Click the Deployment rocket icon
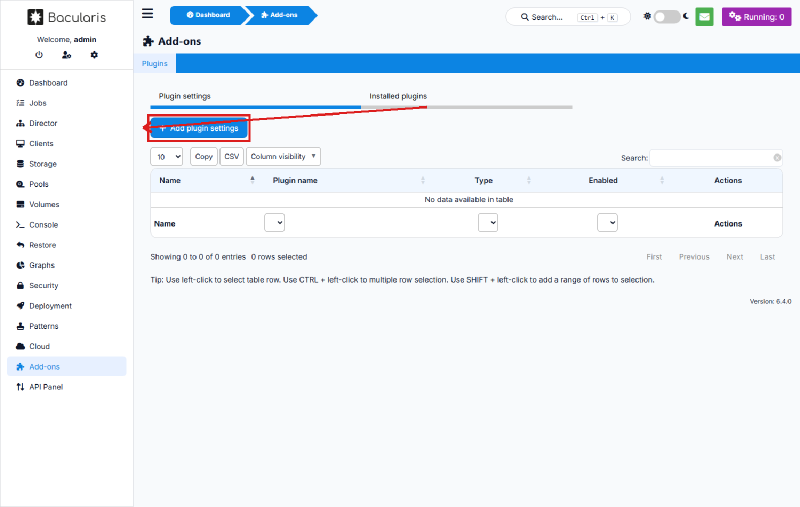The width and height of the screenshot is (800, 507). [20, 306]
